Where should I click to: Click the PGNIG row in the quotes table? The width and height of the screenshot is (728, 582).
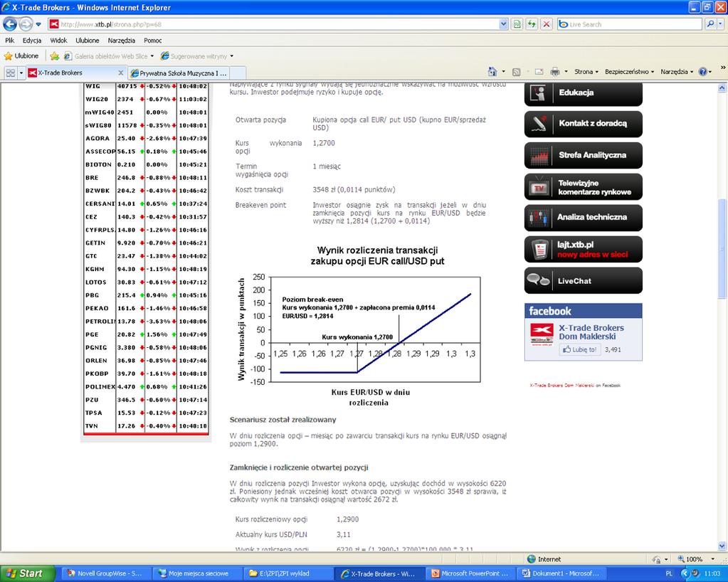147,348
